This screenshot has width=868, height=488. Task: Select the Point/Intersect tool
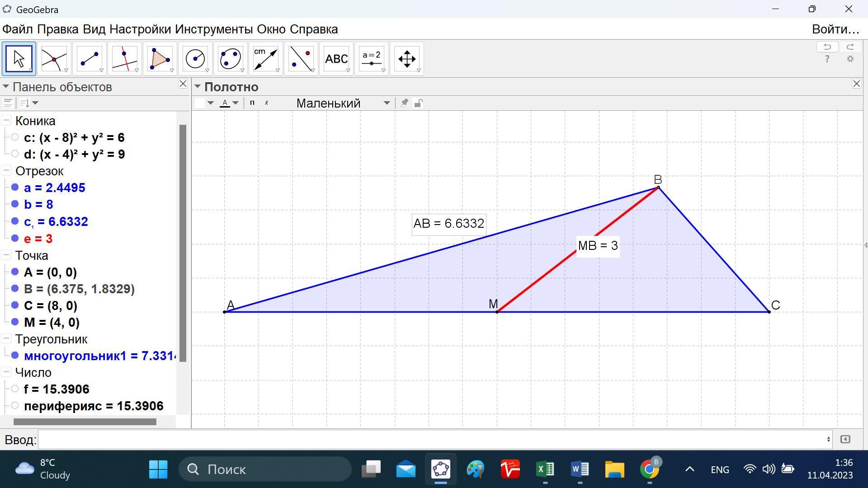click(x=54, y=59)
